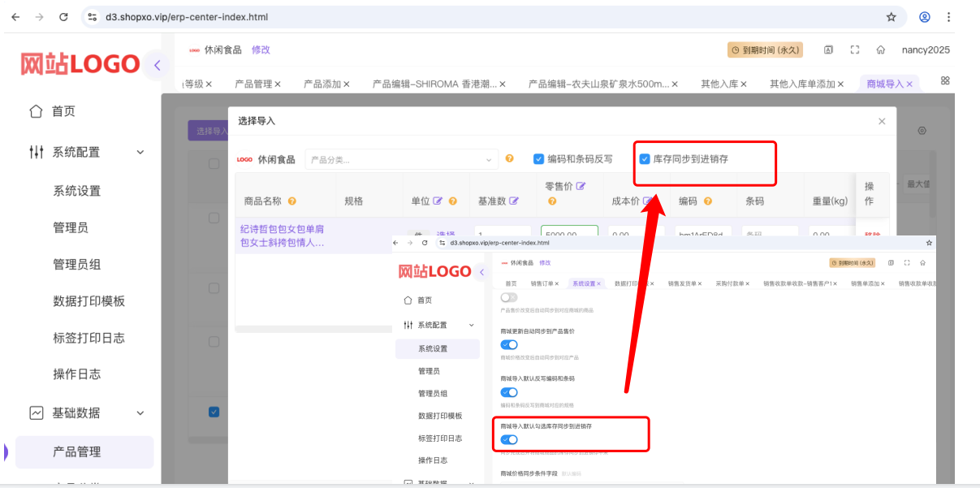Viewport: 980px width, 488px height.
Task: Open 数据打印模板 in main sidebar
Action: [89, 300]
